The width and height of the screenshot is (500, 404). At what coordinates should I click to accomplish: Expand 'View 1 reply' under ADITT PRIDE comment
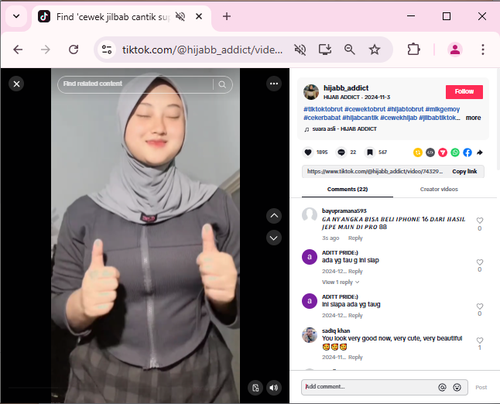click(x=340, y=282)
